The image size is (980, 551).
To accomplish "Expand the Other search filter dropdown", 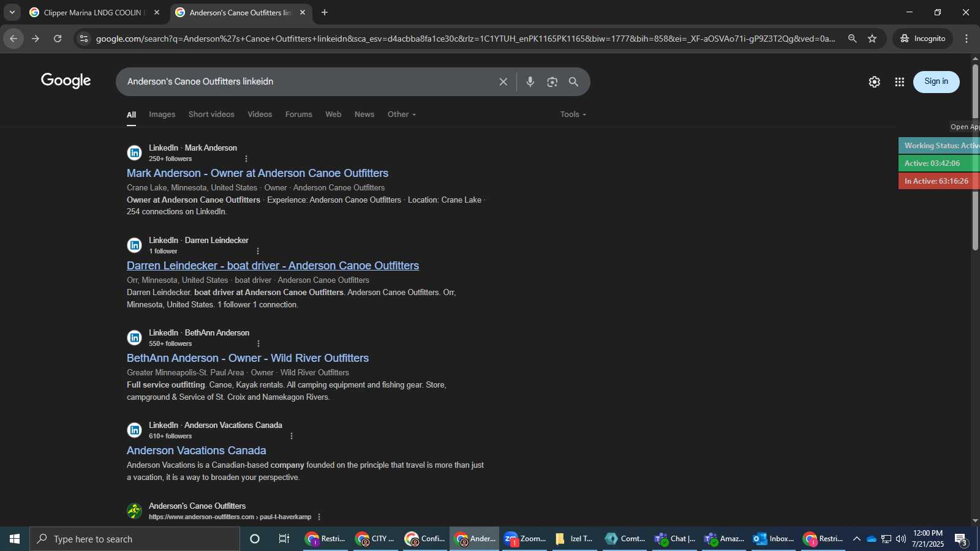I will (x=402, y=114).
